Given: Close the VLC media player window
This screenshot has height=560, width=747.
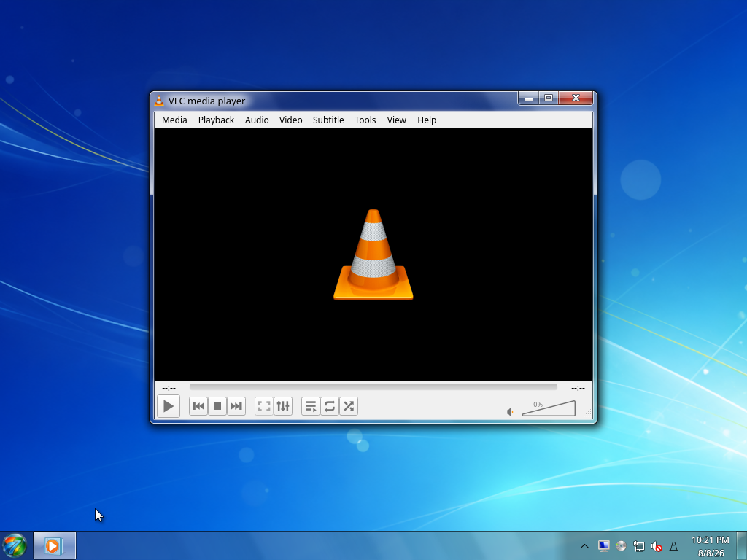Looking at the screenshot, I should point(576,98).
